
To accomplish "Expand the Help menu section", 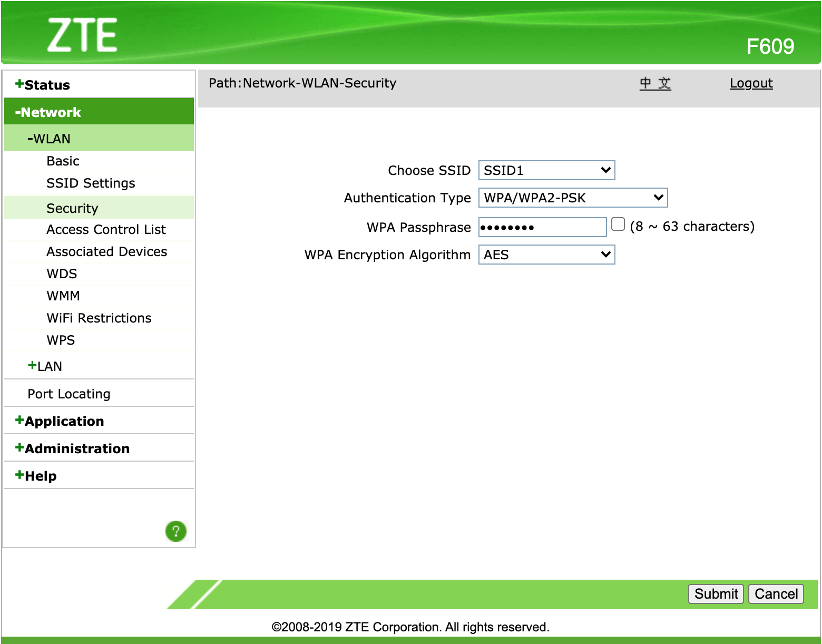I will point(36,475).
